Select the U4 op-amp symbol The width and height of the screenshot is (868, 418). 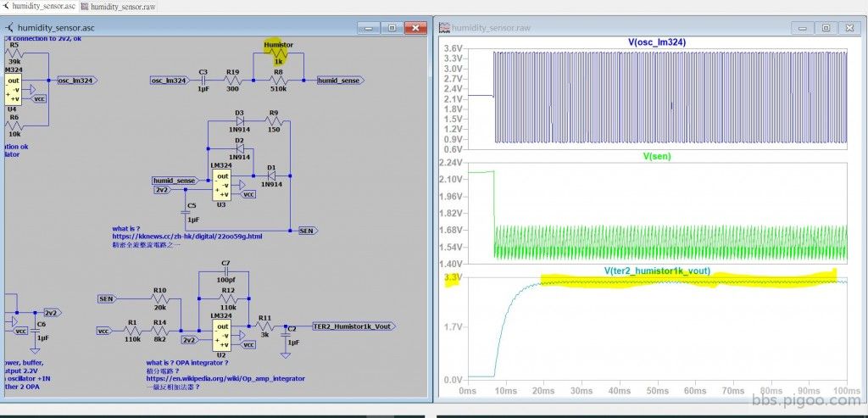(14, 90)
